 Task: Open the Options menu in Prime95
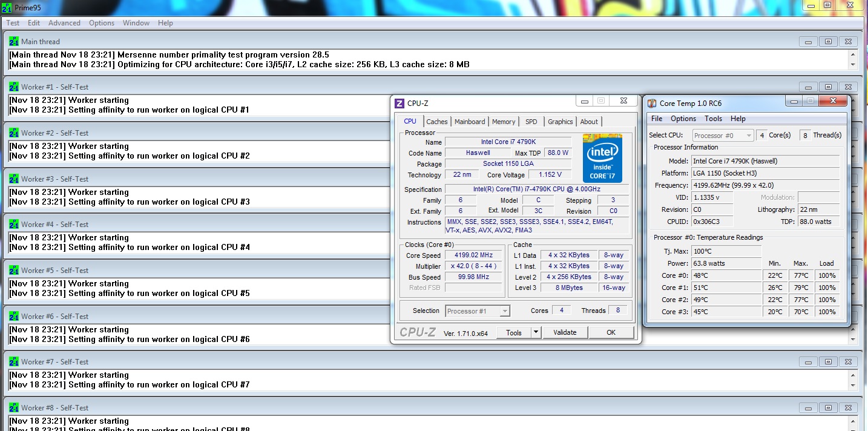(x=102, y=23)
